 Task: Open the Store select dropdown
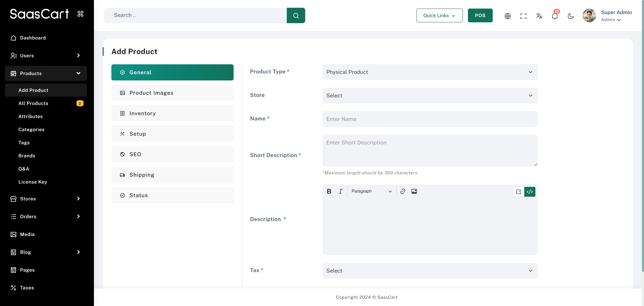click(x=430, y=96)
